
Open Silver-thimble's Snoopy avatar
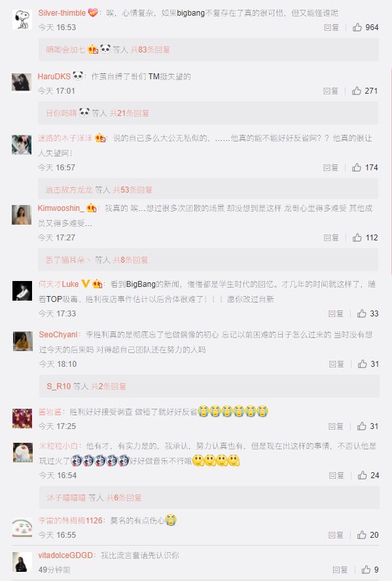tap(22, 19)
